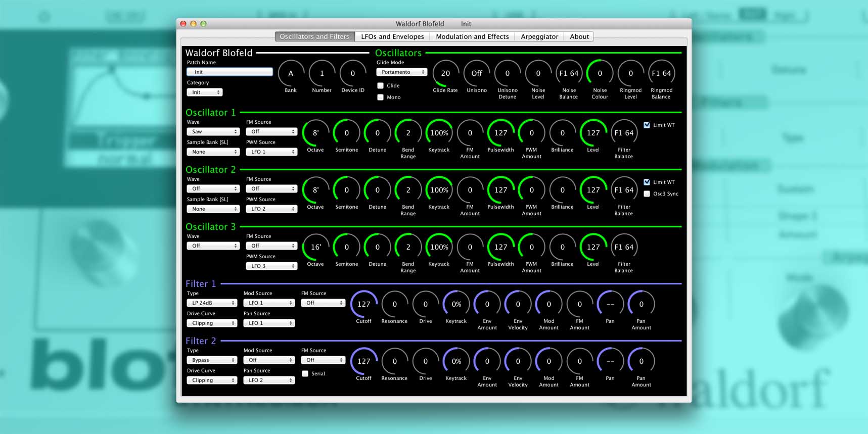Open Filter 2 Type dropdown showing Bypass
This screenshot has width=868, height=434.
[x=212, y=360]
